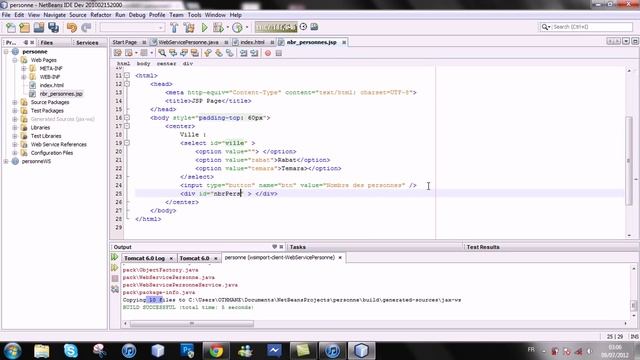The image size is (640, 360).
Task: Click the Start Macro Recording red circle
Action: 268,53
